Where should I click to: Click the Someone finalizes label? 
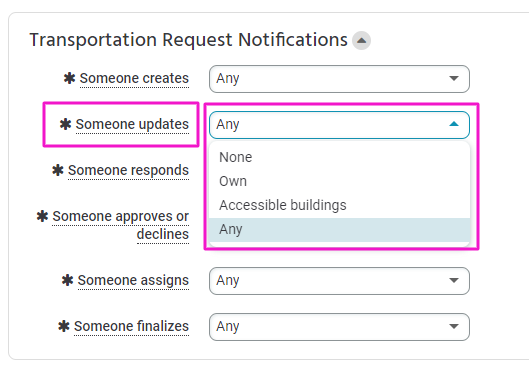(x=131, y=327)
